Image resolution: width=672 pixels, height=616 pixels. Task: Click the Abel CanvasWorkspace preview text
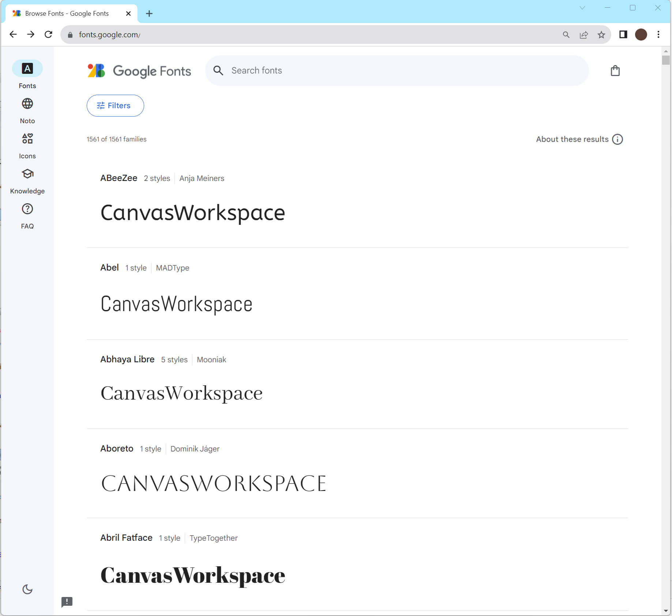(176, 304)
